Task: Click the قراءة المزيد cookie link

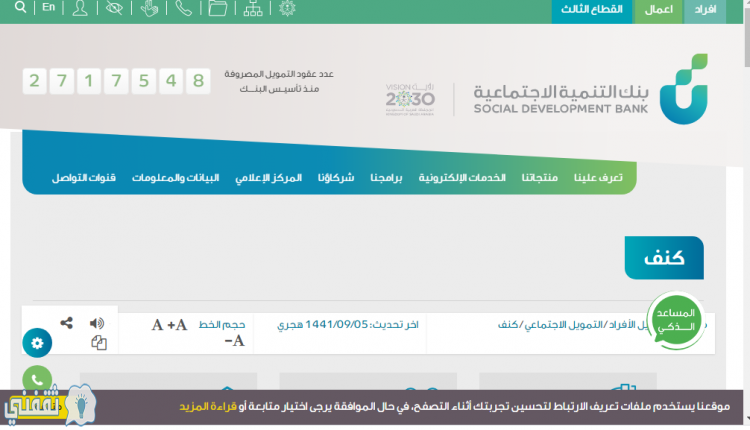Action: tap(208, 407)
